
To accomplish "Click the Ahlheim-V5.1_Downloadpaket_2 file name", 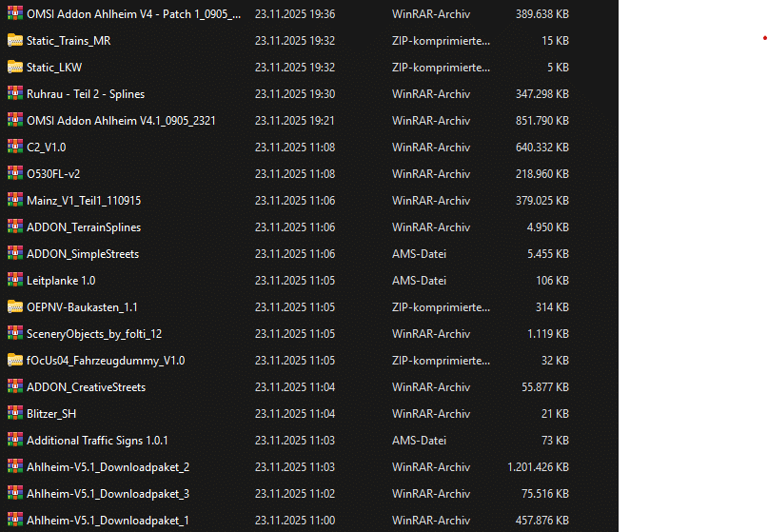I will [x=108, y=467].
